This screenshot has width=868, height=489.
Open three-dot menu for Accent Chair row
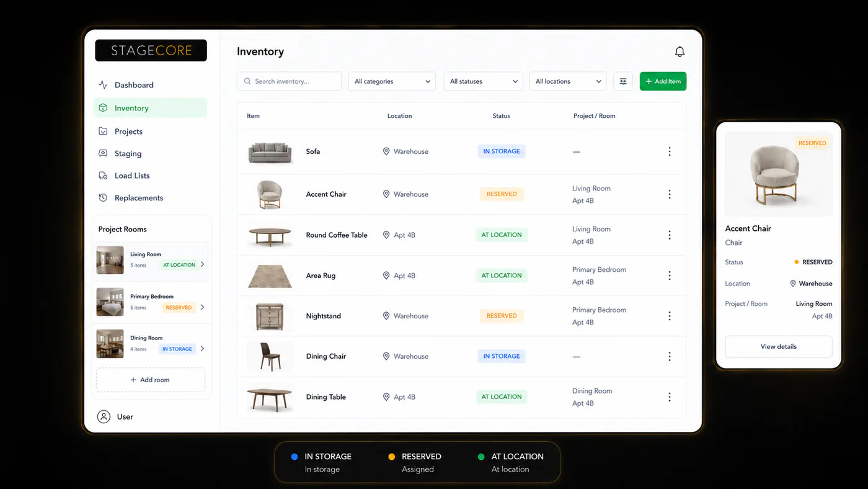[x=670, y=194]
